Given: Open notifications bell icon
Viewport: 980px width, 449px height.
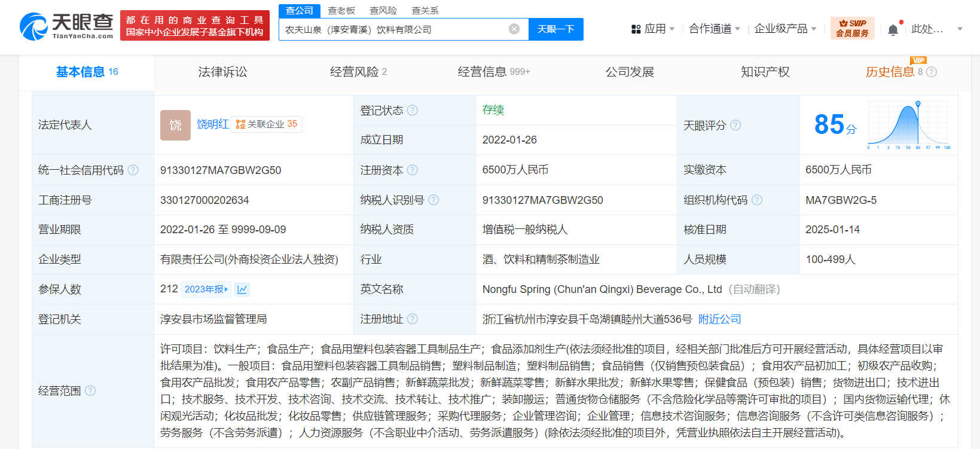Looking at the screenshot, I should (x=893, y=29).
